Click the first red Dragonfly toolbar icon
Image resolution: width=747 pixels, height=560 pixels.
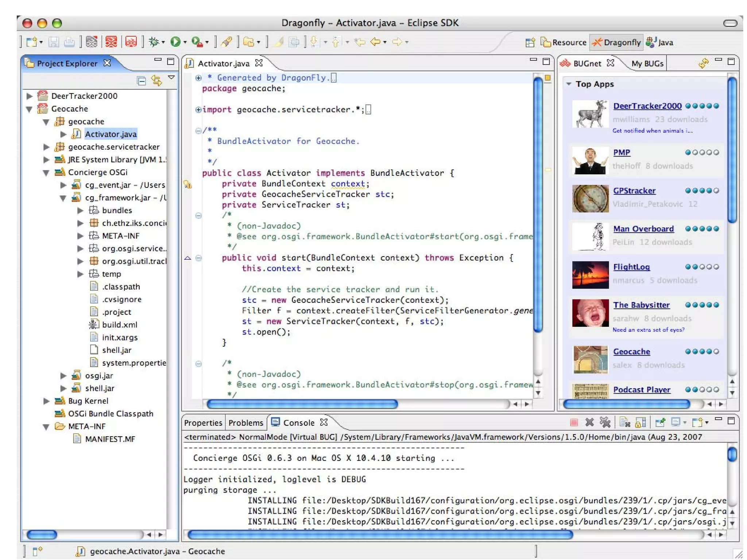click(111, 42)
